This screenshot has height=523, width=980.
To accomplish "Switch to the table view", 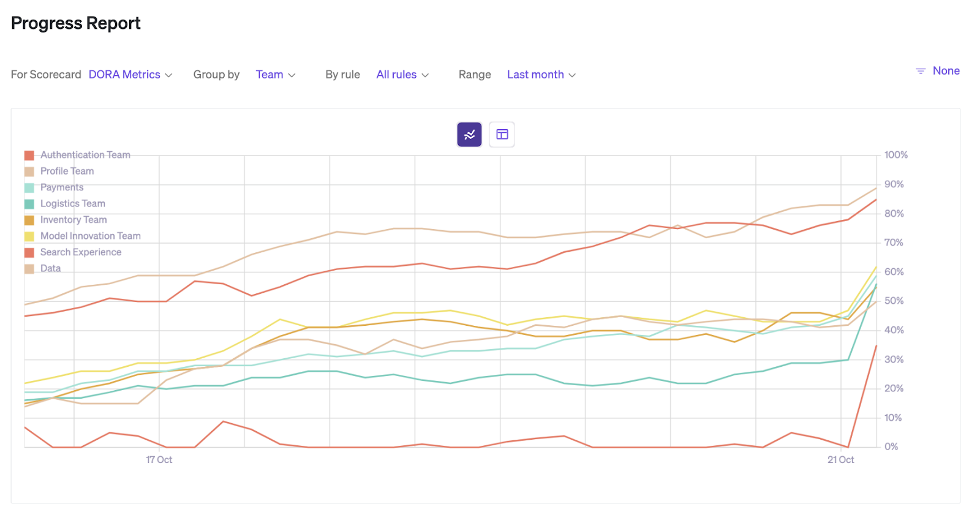I will tap(502, 135).
